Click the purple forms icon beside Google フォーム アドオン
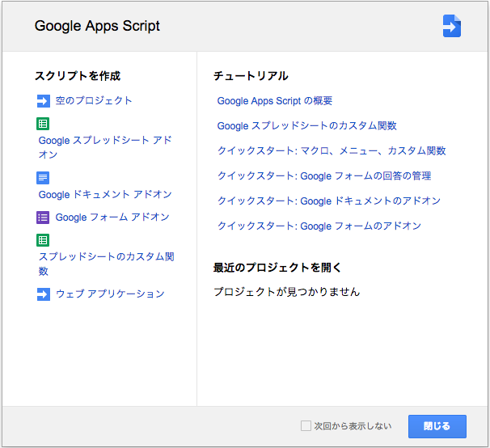The height and width of the screenshot is (448, 490). pos(43,218)
